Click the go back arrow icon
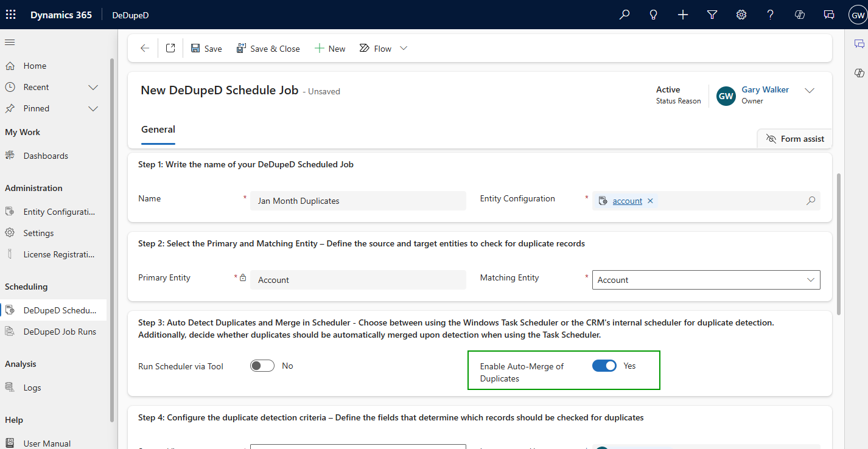Screen dimensions: 868x449 tap(144, 49)
